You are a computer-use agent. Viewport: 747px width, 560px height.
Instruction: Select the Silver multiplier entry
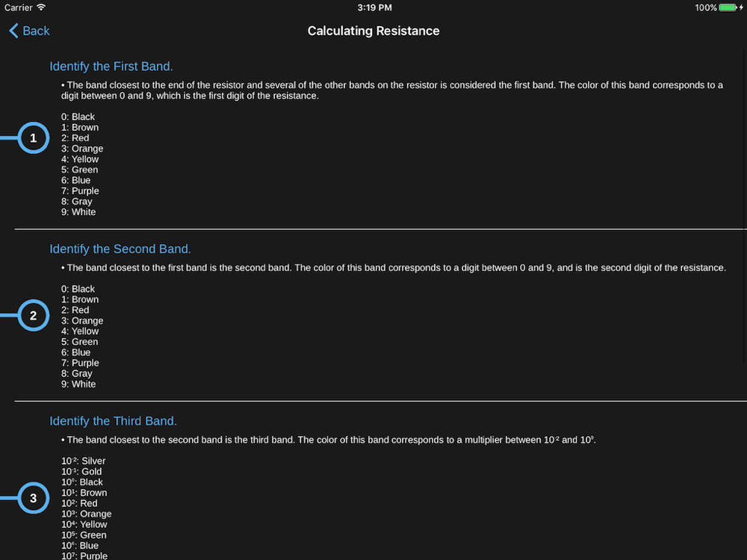point(84,461)
